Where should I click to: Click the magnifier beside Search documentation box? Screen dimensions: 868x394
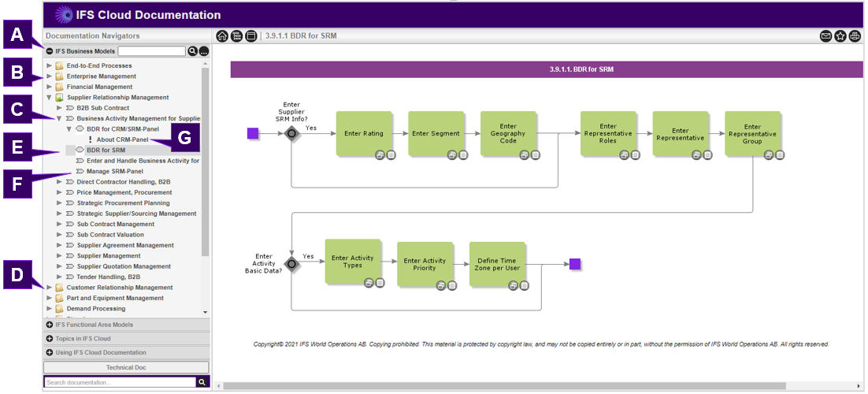tap(202, 382)
